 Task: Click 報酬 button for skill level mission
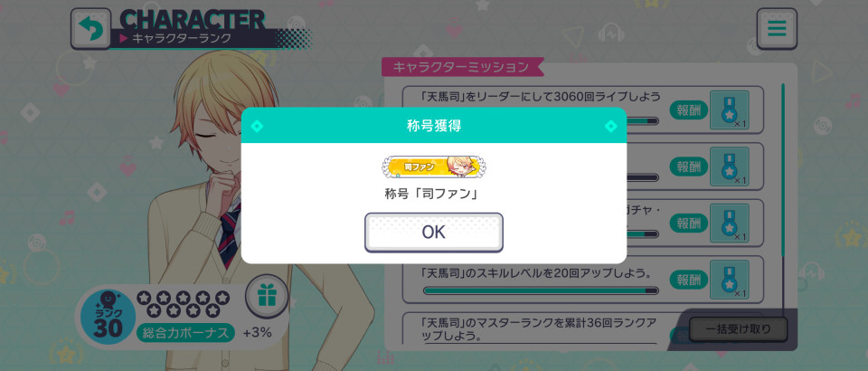pos(689,280)
